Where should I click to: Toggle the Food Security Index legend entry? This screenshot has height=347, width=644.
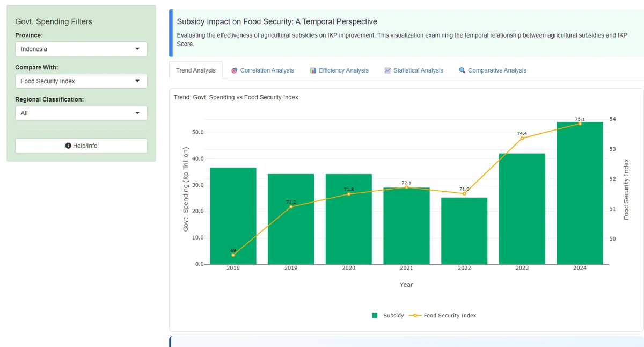(443, 315)
